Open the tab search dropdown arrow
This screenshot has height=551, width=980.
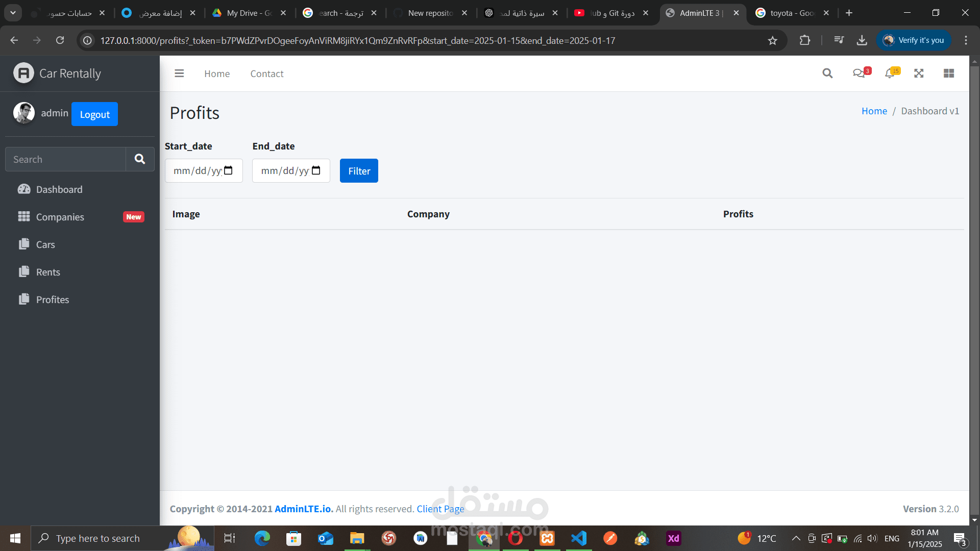(13, 13)
